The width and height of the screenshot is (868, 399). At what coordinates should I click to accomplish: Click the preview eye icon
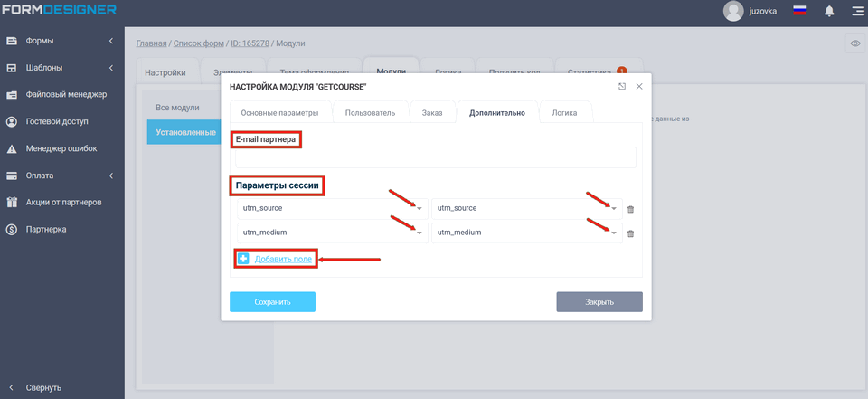tap(855, 43)
